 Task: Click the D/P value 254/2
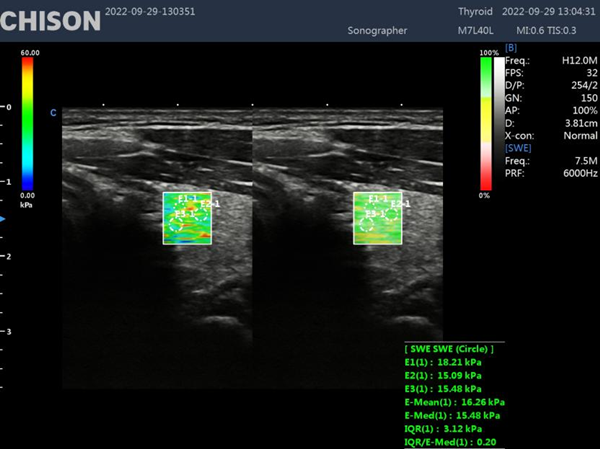pos(584,85)
